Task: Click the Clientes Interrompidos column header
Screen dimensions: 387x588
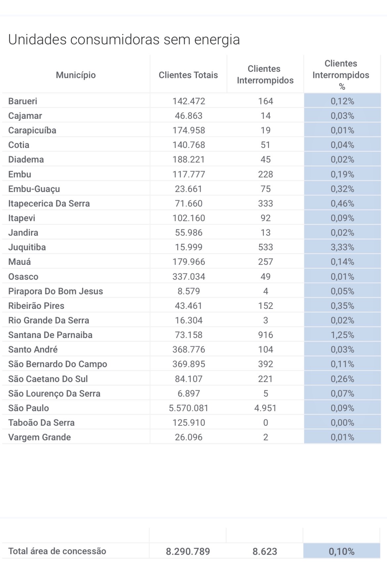Action: pyautogui.click(x=265, y=74)
